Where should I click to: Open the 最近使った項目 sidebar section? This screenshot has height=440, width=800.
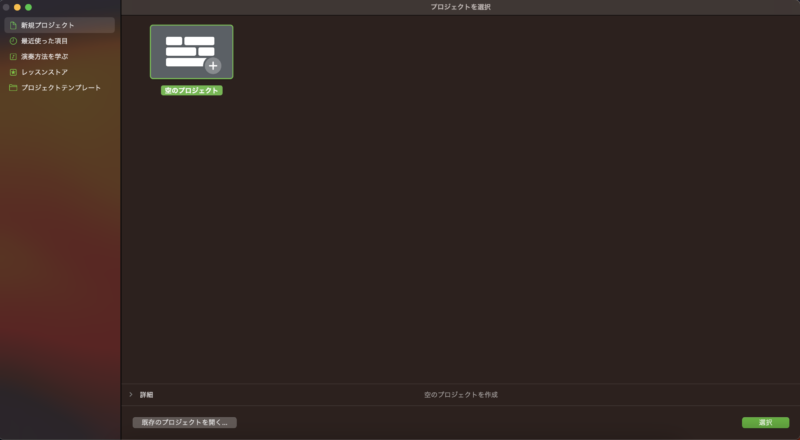pyautogui.click(x=45, y=41)
